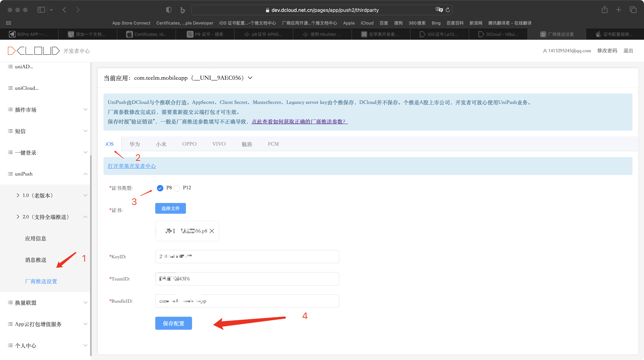Select the P12 certificate type radio
The height and width of the screenshot is (360, 644).
click(x=177, y=188)
